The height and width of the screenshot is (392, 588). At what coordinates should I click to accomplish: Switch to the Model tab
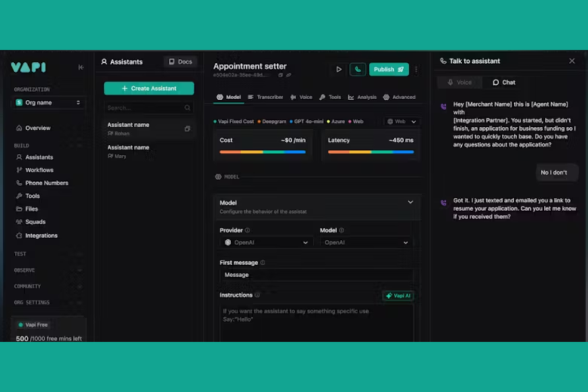[x=229, y=97]
